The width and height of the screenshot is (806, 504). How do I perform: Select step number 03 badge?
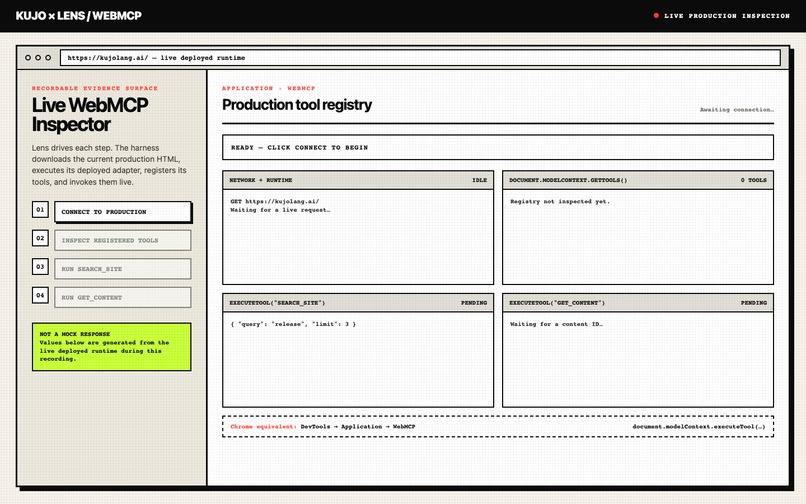pos(40,266)
